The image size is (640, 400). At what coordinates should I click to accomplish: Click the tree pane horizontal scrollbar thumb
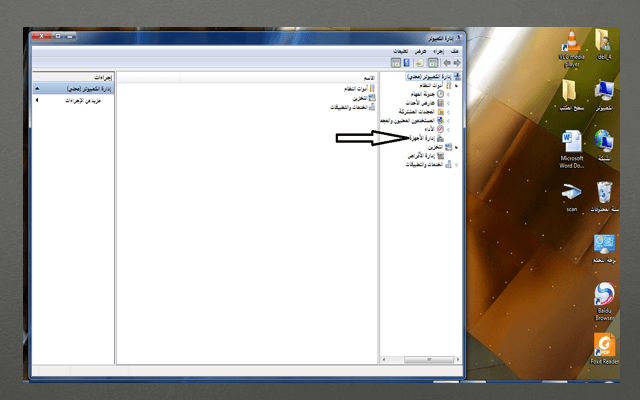[429, 360]
